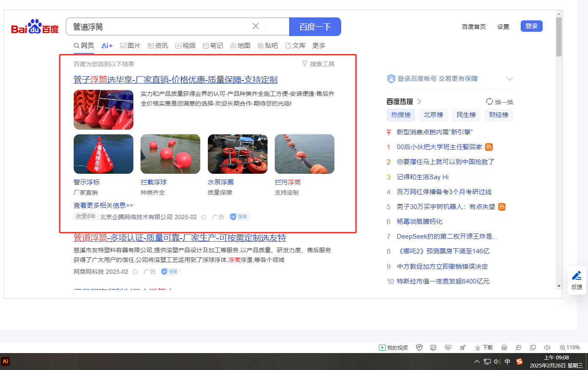Image resolution: width=588 pixels, height=370 pixels.
Task: Click the picture status bar icon
Action: coord(433,348)
